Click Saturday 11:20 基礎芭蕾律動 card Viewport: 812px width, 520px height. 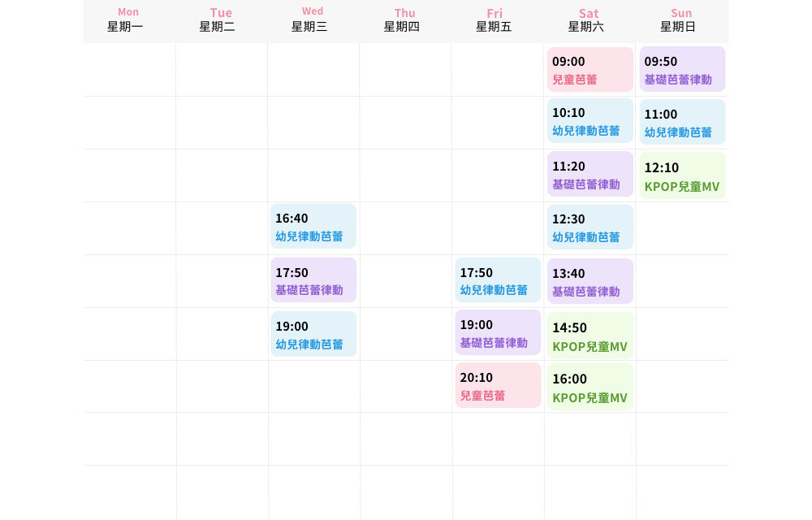pos(590,175)
